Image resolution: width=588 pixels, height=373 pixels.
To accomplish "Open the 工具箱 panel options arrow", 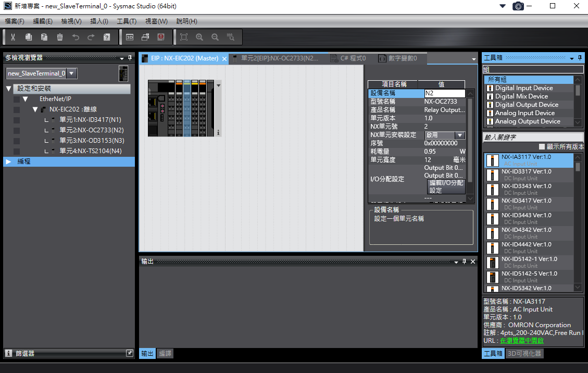I will click(571, 58).
